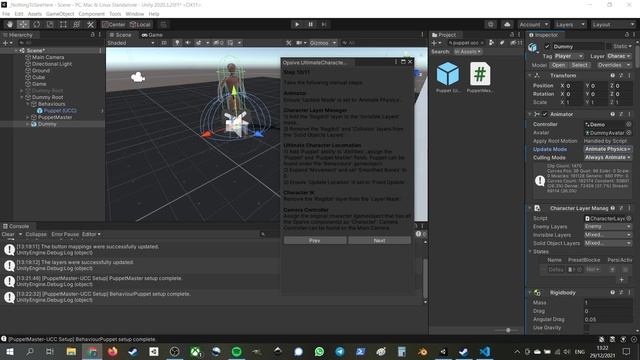Pick Controller object with circle selector
Image resolution: width=640 pixels, height=360 pixels.
point(629,124)
